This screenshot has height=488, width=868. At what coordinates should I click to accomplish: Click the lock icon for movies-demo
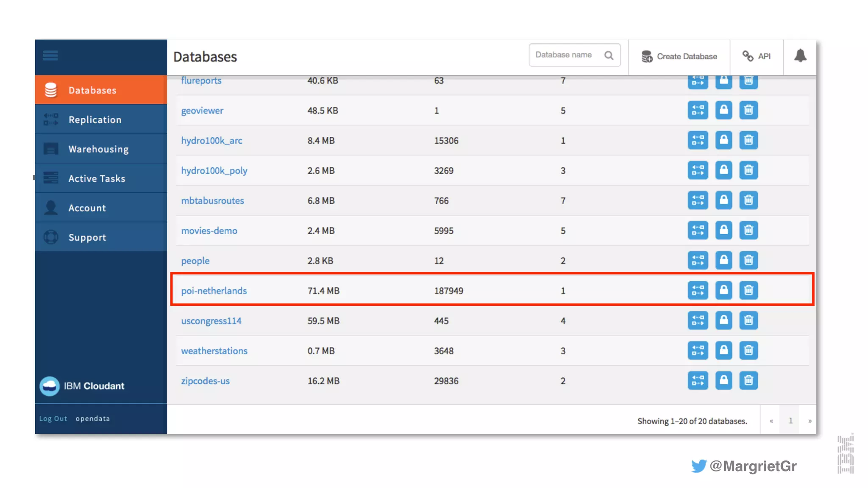coord(723,230)
